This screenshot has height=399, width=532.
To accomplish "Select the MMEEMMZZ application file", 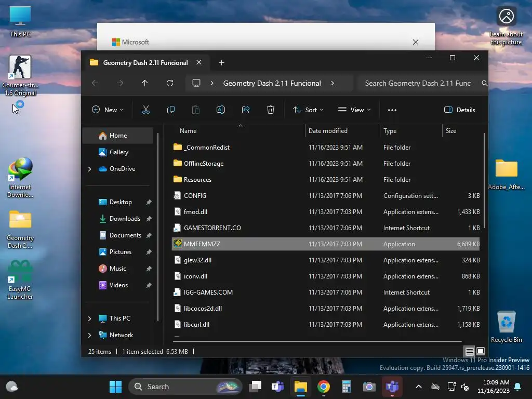I will 326,244.
